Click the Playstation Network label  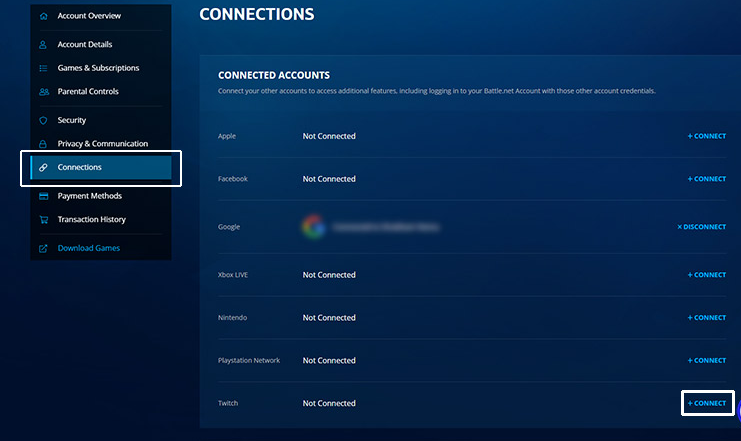click(249, 361)
